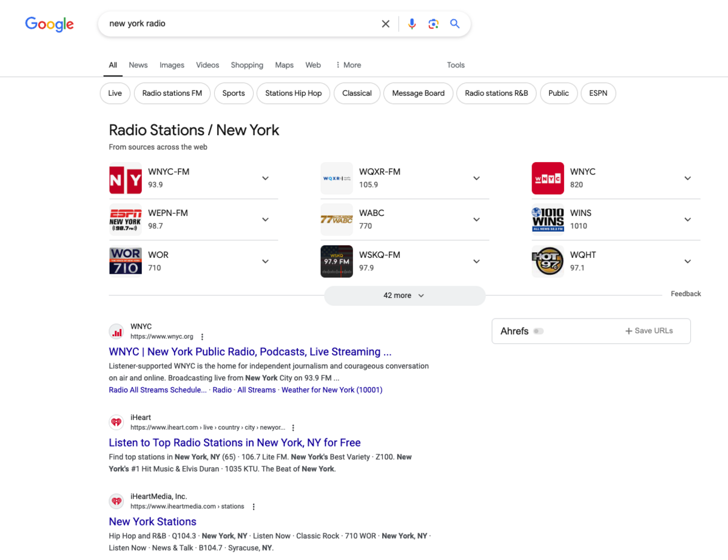
Task: Apply the Radio stations FM chip
Action: pyautogui.click(x=172, y=93)
